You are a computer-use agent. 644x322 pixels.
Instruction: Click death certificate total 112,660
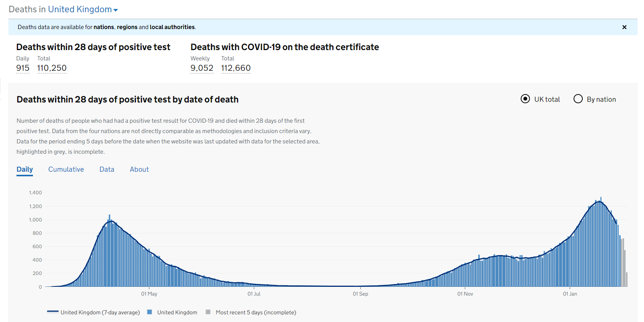(236, 68)
